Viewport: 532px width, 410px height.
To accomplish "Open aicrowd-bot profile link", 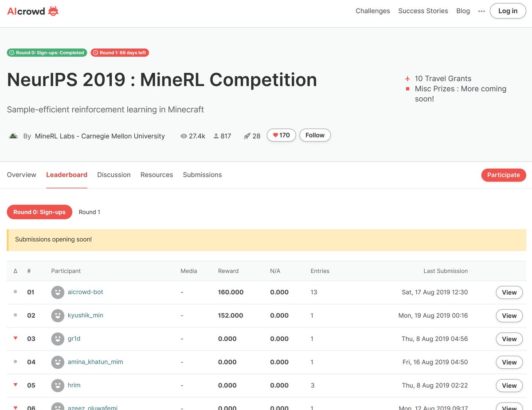I will tap(86, 292).
